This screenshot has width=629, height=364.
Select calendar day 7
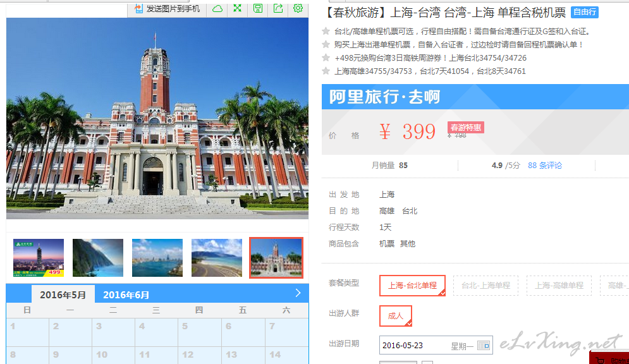pyautogui.click(x=286, y=332)
